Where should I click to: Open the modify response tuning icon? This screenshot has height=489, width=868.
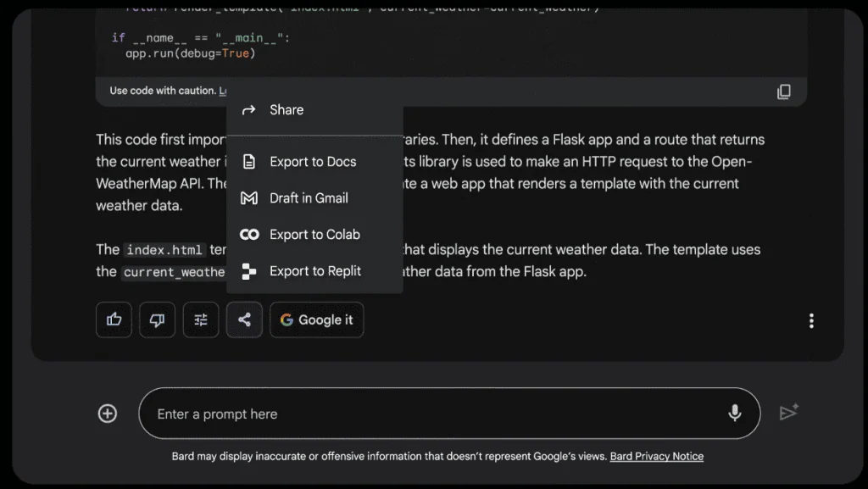click(200, 320)
